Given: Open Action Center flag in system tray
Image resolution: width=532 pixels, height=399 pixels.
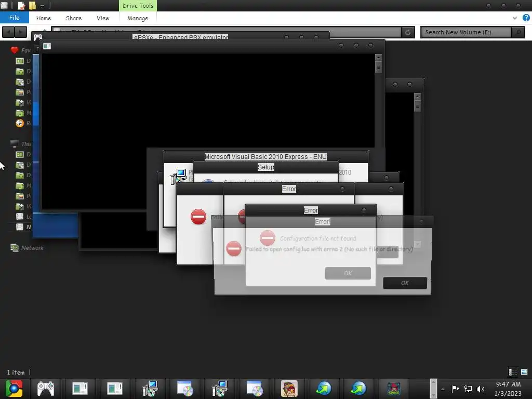Looking at the screenshot, I should (x=455, y=389).
